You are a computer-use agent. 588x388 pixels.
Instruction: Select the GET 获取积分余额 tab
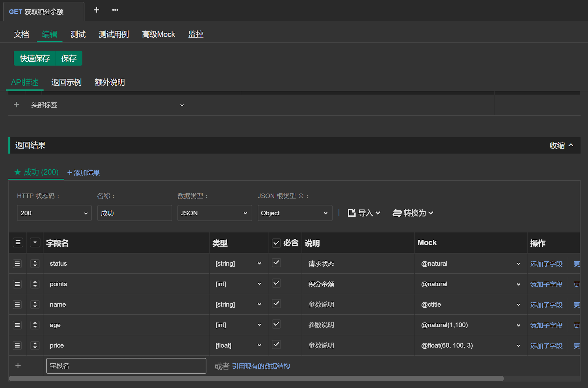click(44, 12)
